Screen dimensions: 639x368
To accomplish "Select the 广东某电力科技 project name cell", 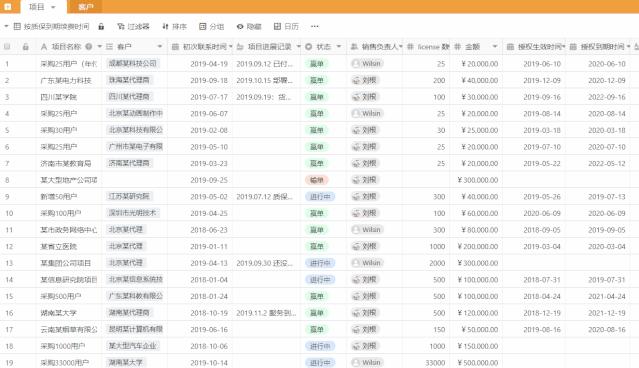I will point(69,80).
